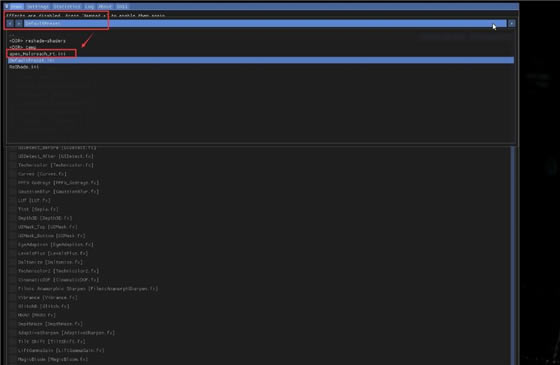
Task: Click the add-preset button beside the preset bar
Action: point(511,23)
